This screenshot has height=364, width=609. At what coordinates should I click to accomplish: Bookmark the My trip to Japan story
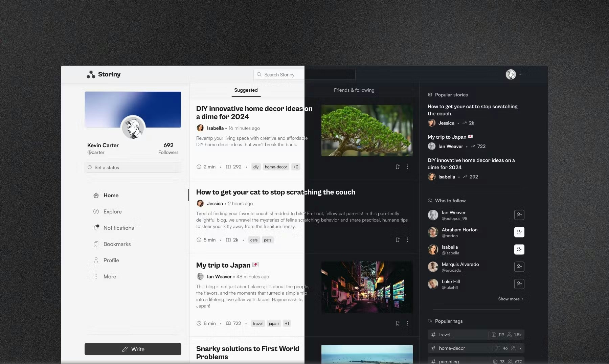[398, 323]
